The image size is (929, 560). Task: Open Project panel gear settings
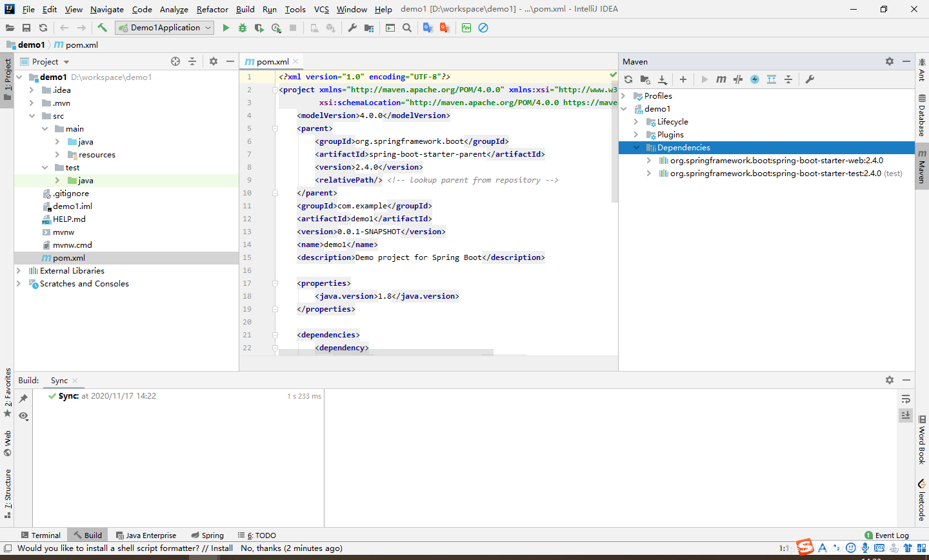[214, 61]
